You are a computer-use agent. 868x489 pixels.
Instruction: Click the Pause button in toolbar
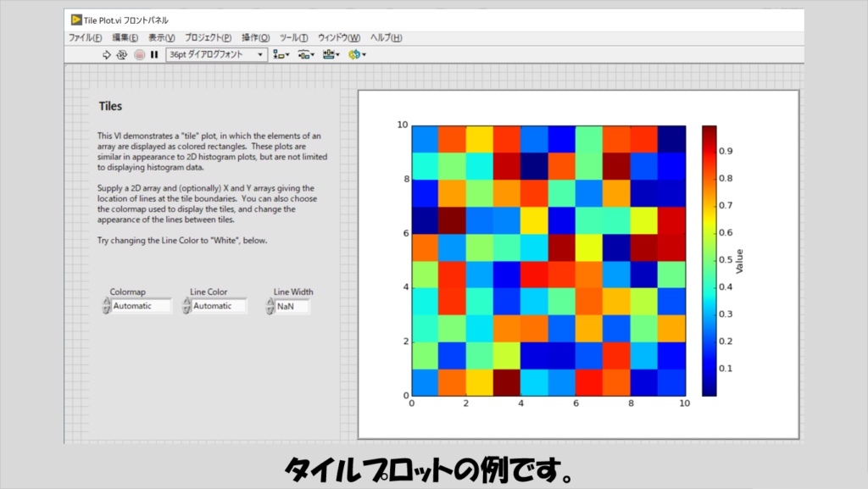pos(154,55)
